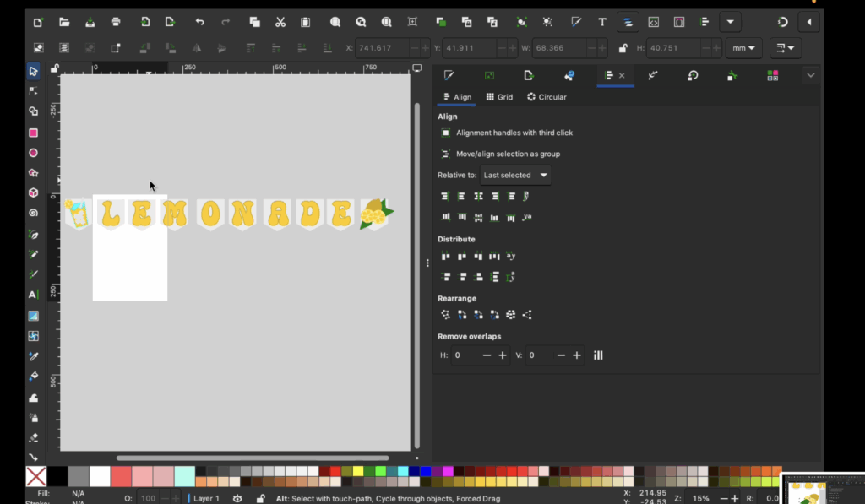Collapse the right-side toolbar arrow

click(x=808, y=22)
